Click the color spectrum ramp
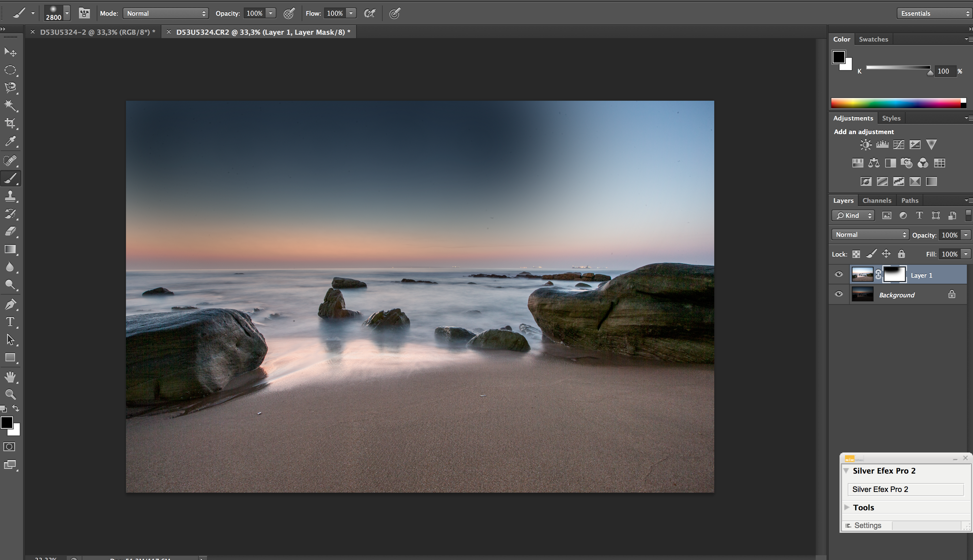Screen dimensions: 973x560 coord(897,103)
